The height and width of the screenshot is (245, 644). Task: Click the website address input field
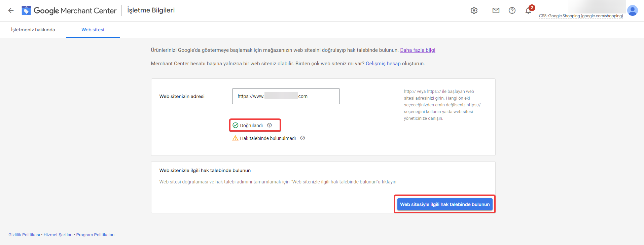coord(286,96)
